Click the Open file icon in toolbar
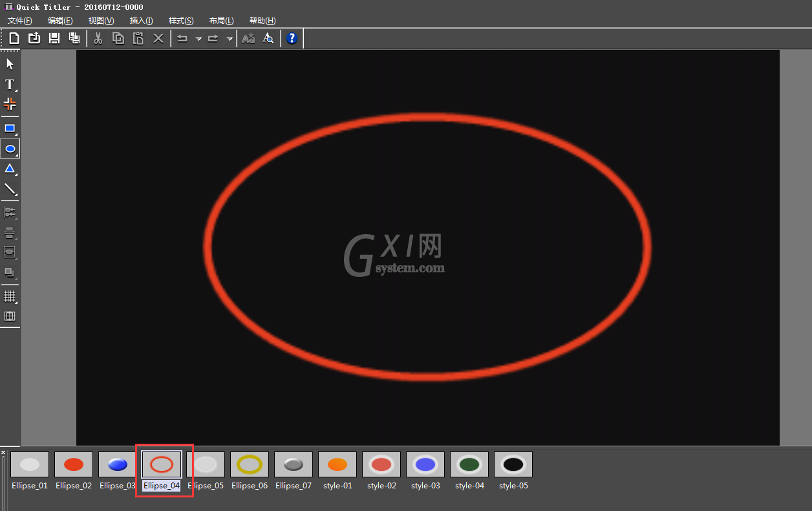This screenshot has height=511, width=812. point(34,38)
